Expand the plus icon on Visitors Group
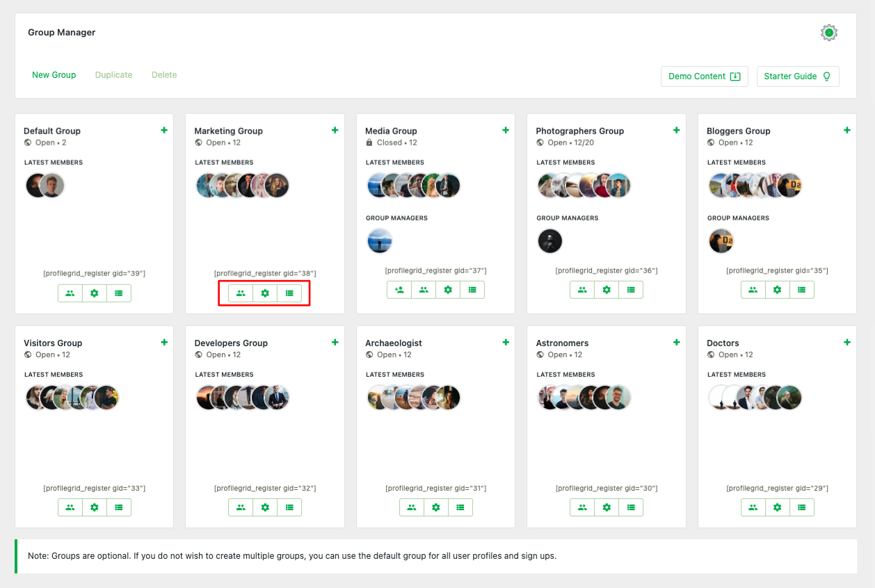The image size is (875, 588). click(x=164, y=342)
